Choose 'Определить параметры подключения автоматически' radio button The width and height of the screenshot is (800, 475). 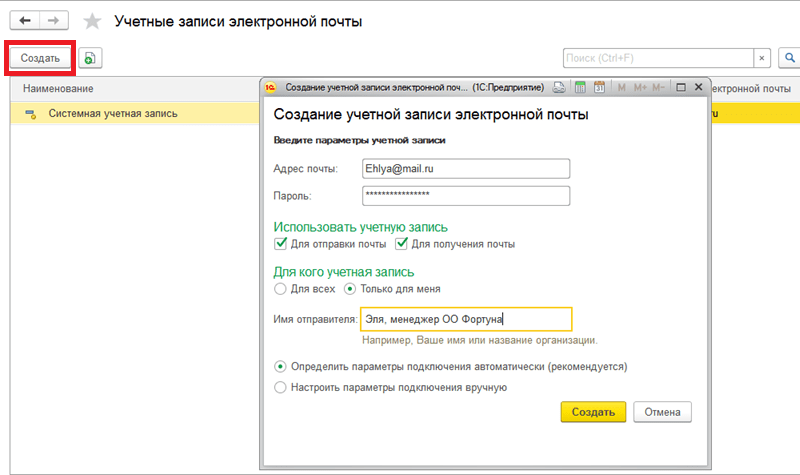[281, 366]
